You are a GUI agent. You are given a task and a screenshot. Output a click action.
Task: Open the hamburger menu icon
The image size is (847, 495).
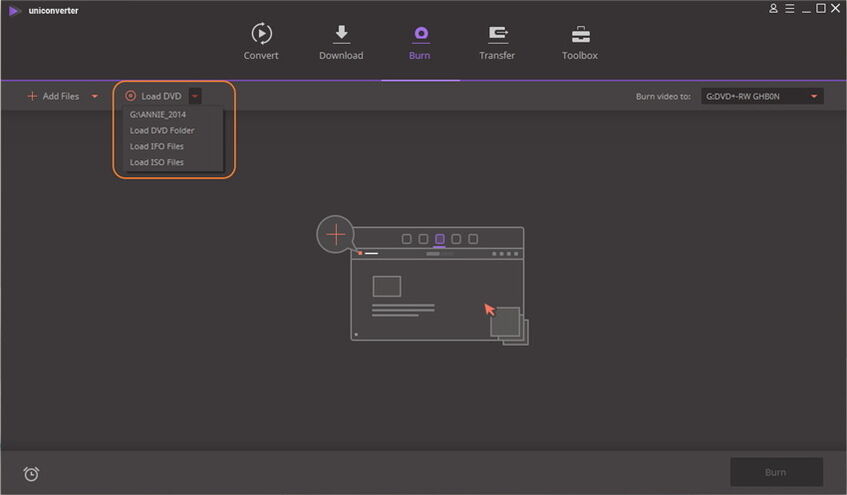pyautogui.click(x=790, y=9)
